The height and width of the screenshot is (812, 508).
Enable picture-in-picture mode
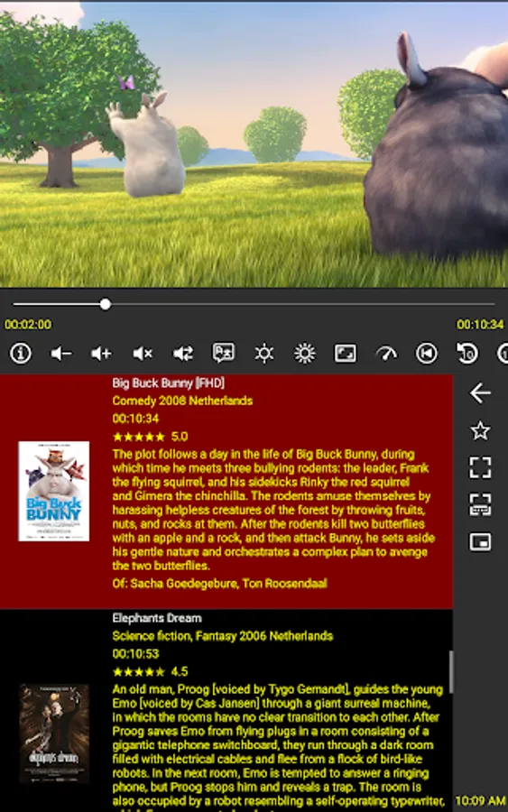pos(480,542)
